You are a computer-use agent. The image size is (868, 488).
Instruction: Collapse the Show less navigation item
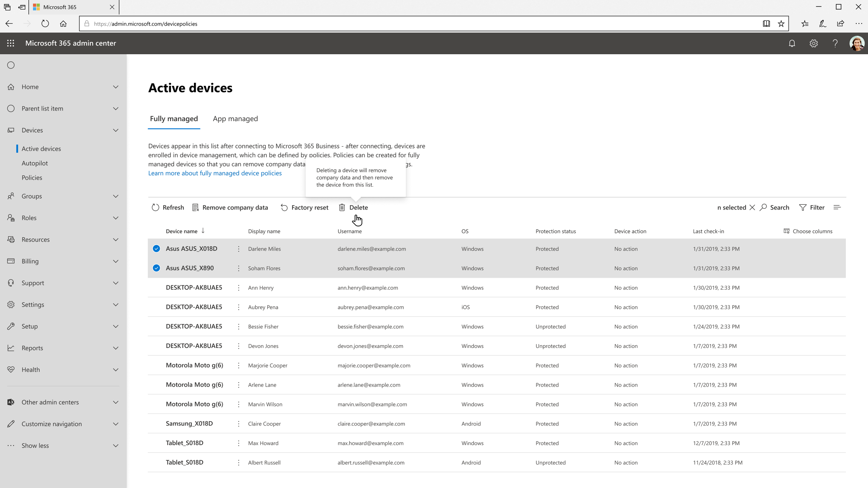(115, 445)
